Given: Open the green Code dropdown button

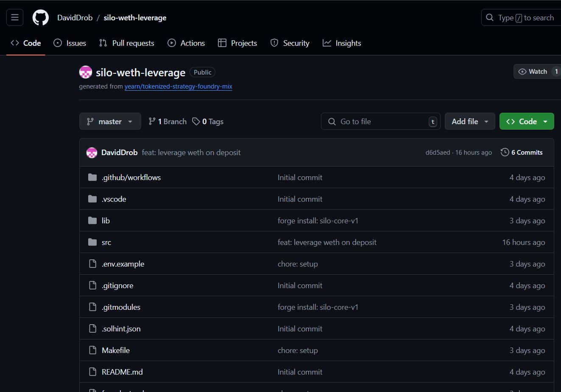Looking at the screenshot, I should point(527,121).
